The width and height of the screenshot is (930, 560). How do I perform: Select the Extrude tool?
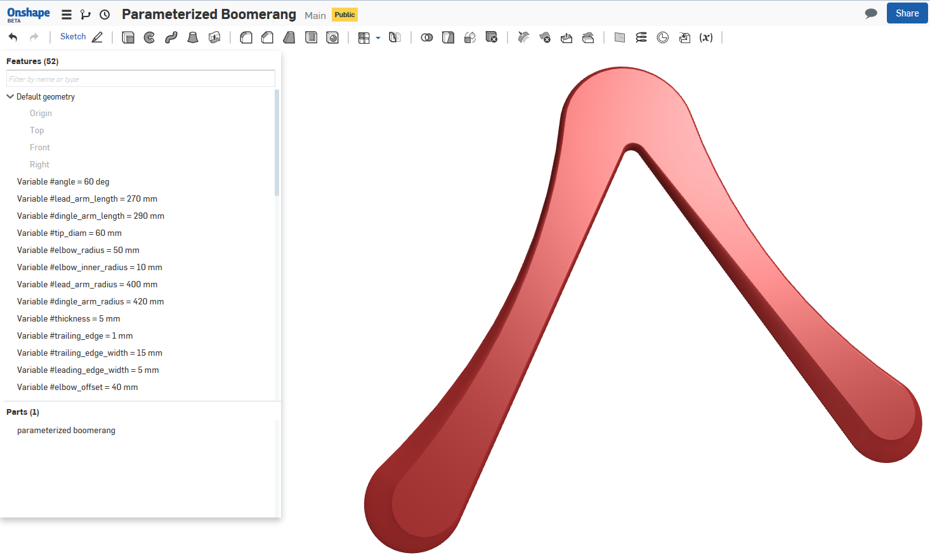[128, 37]
